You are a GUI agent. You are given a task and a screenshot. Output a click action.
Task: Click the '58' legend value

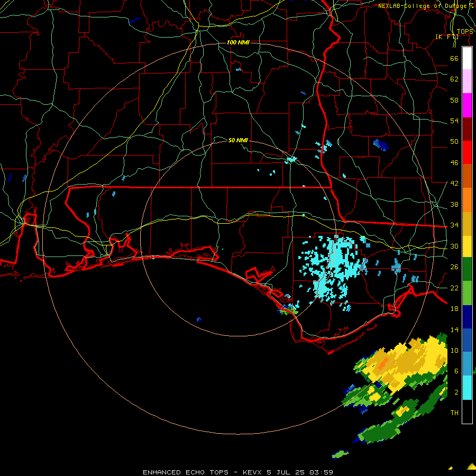click(454, 100)
